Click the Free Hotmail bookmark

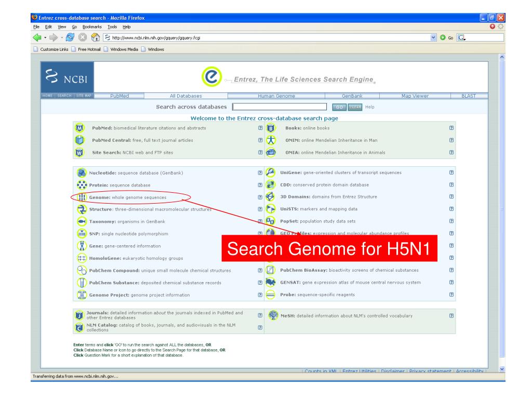pyautogui.click(x=86, y=49)
